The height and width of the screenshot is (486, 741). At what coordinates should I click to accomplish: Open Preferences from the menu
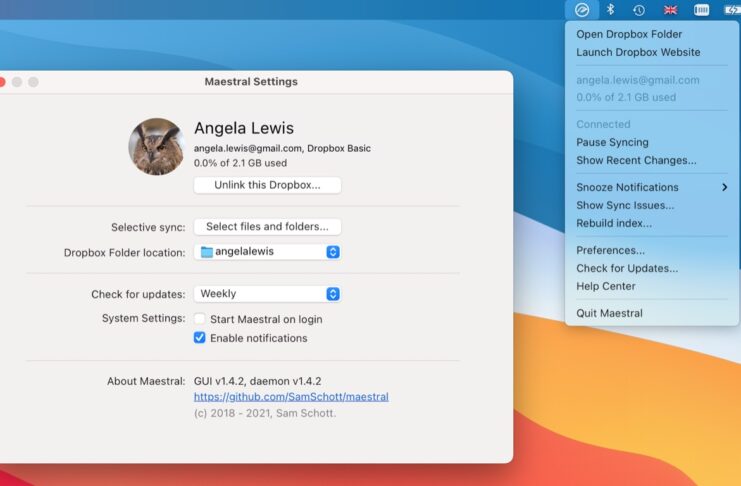point(652,250)
